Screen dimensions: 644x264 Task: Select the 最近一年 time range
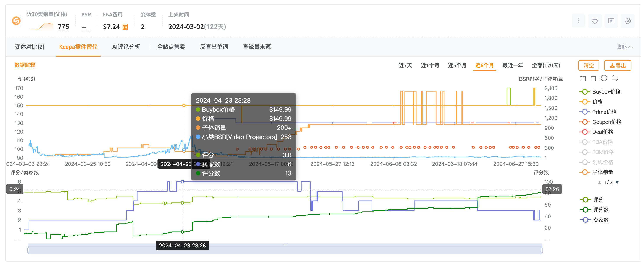pos(513,65)
